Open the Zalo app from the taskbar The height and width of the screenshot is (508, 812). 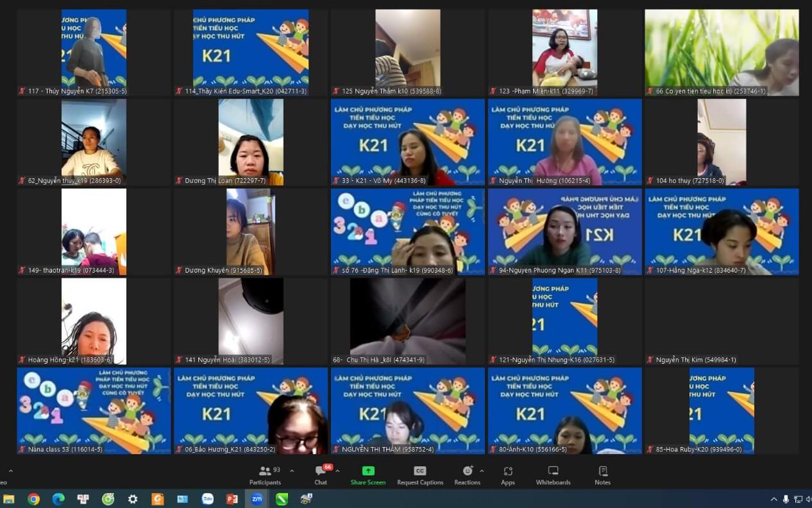(x=207, y=499)
